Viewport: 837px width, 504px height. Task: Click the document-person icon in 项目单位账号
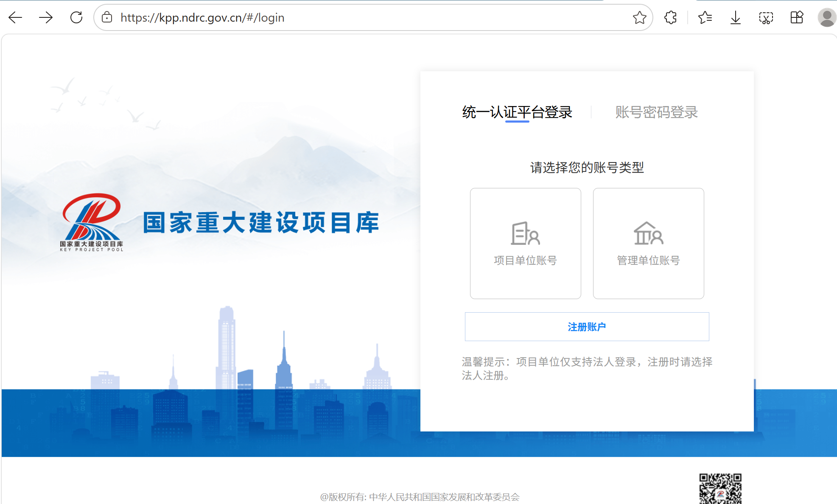525,233
